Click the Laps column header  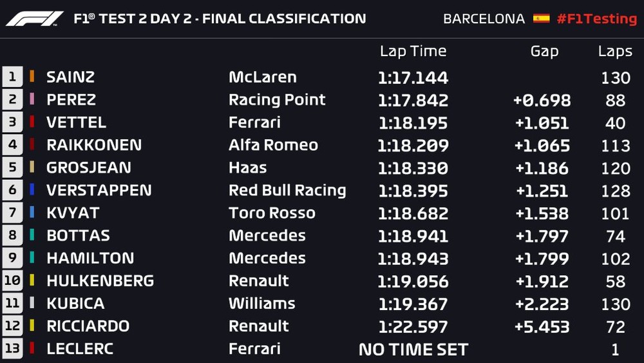tap(615, 52)
